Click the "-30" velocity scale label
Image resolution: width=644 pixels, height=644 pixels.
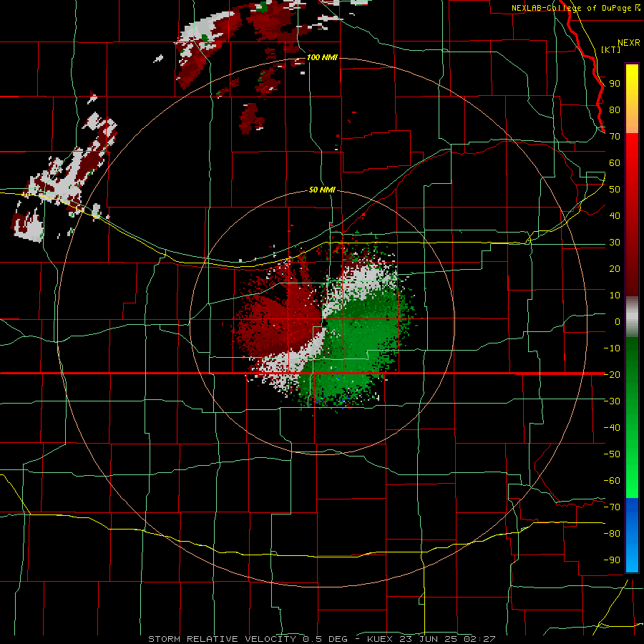click(x=612, y=401)
